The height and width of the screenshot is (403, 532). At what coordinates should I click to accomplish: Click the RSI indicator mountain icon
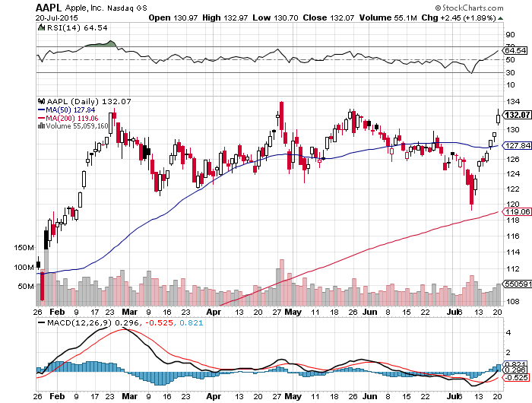click(41, 27)
